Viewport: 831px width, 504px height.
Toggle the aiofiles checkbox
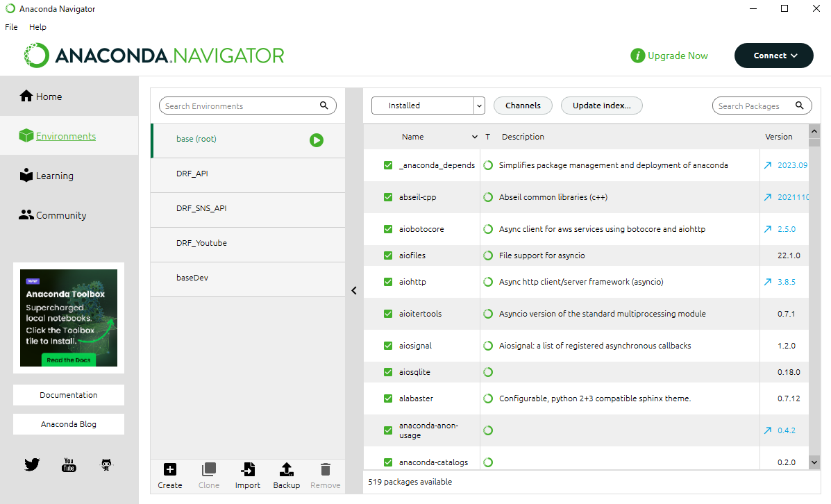[388, 255]
